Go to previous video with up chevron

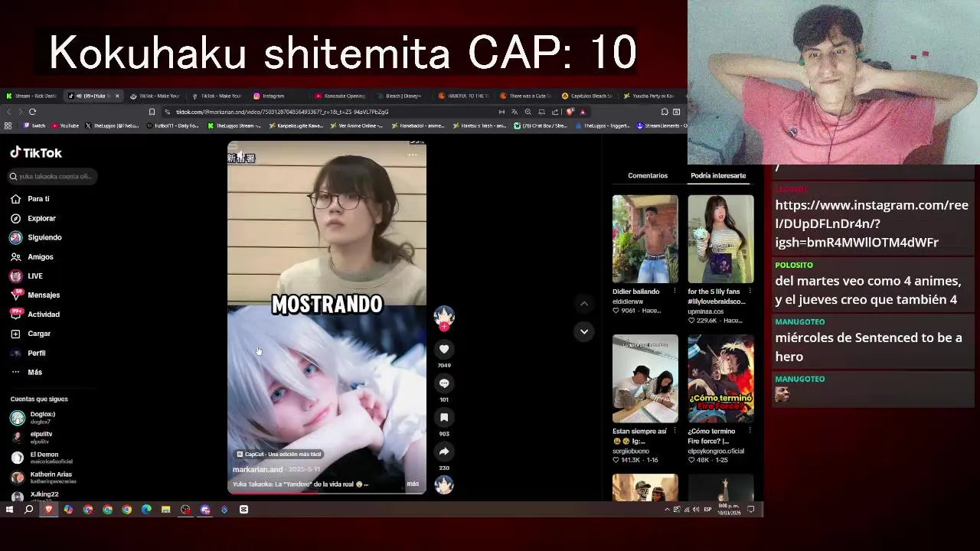pos(584,304)
